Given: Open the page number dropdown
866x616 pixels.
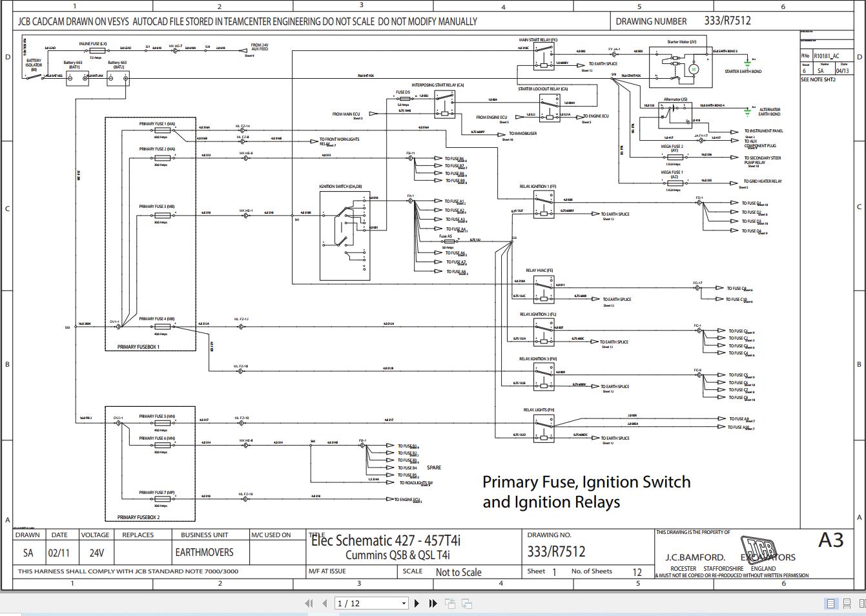Looking at the screenshot, I should [404, 603].
